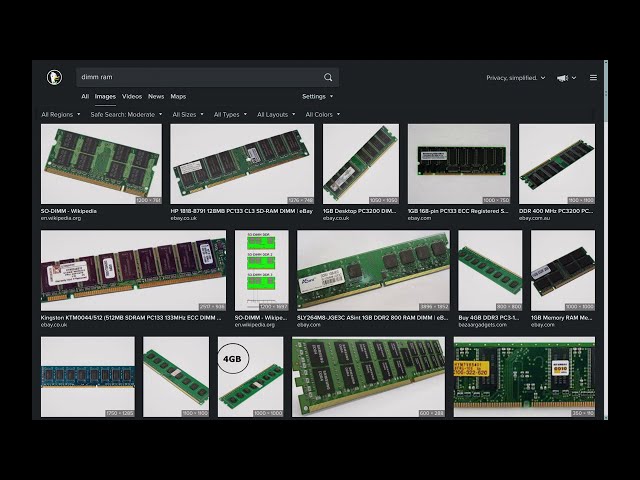View the 1GB Desktop PC3200 DIMM image
Viewport: 640px width, 480px height.
(361, 164)
